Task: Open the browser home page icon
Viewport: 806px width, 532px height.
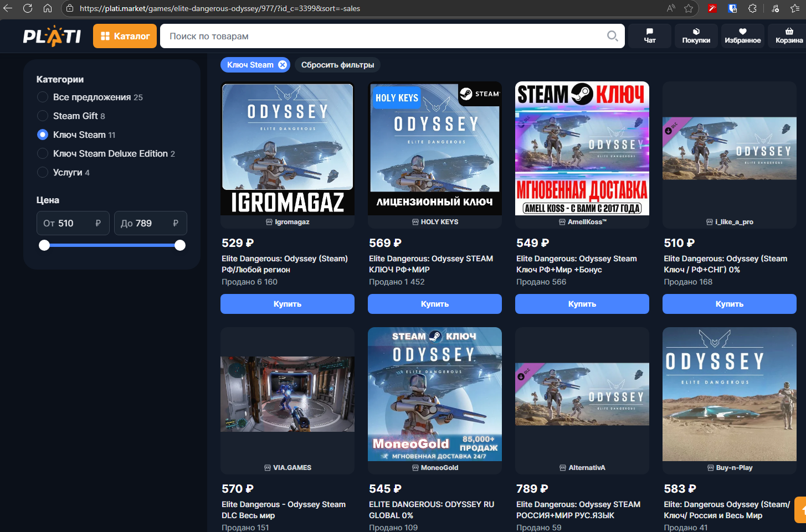Action: click(x=48, y=8)
